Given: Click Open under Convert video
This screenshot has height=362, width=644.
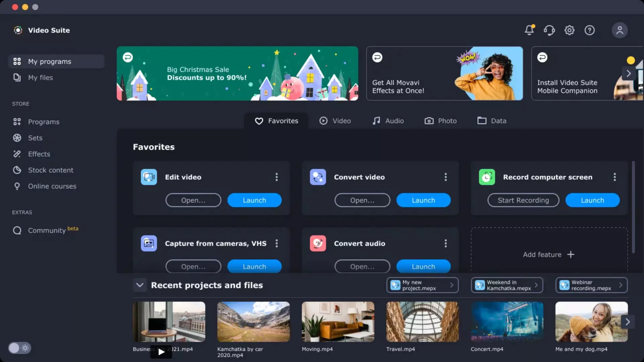Looking at the screenshot, I should click(x=362, y=200).
